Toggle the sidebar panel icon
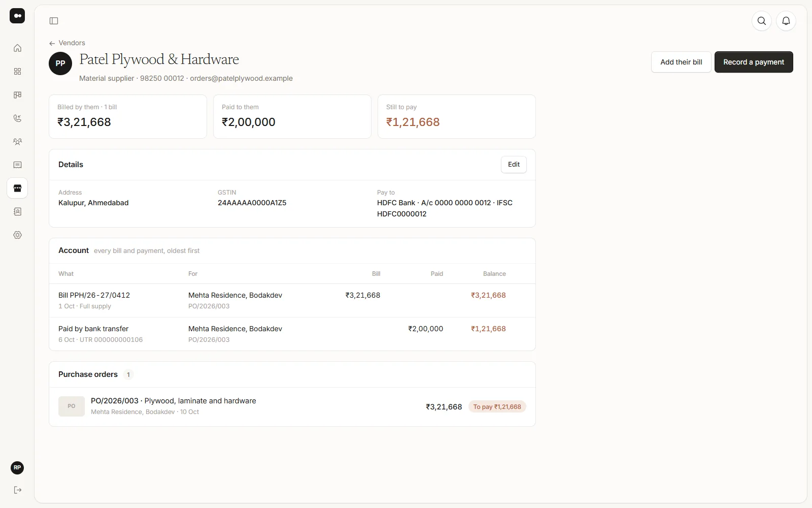 tap(54, 21)
